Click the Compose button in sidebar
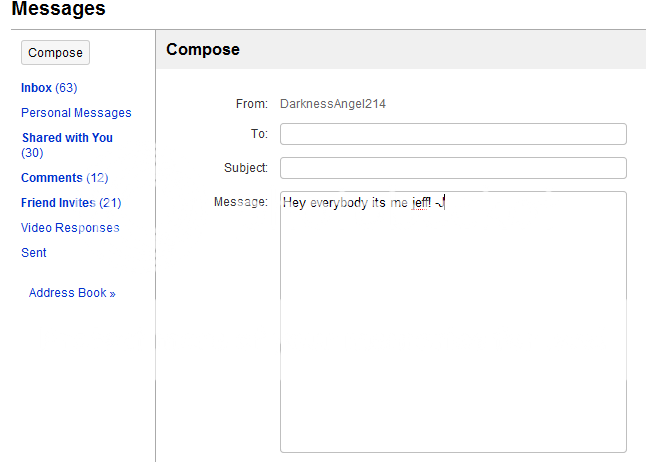Screen dimensions: 646x462 pos(55,53)
